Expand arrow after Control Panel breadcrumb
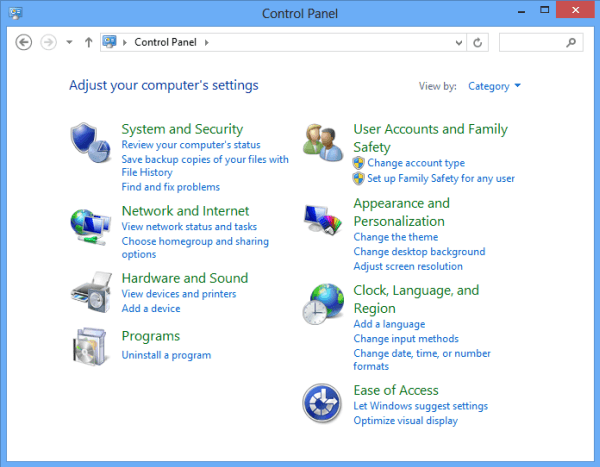 click(207, 42)
